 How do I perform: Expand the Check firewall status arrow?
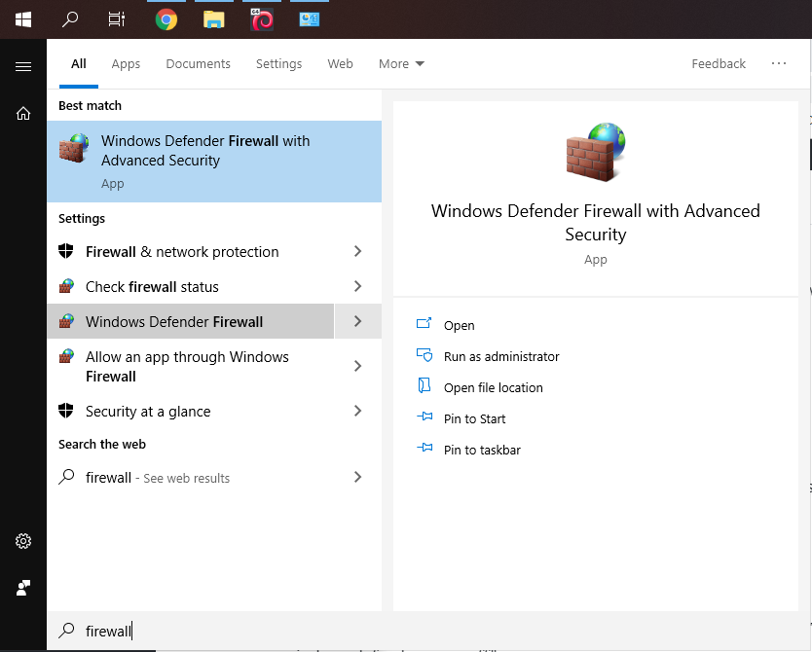tap(358, 286)
